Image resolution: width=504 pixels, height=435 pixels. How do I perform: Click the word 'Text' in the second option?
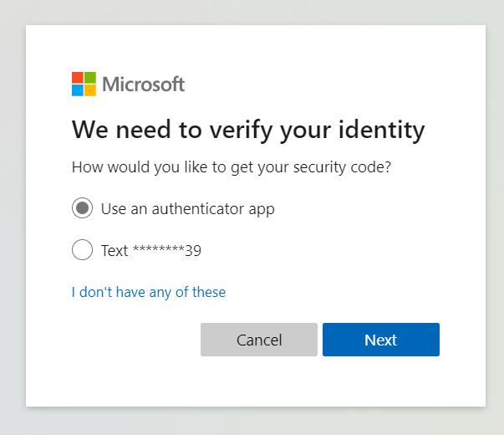[x=115, y=250]
